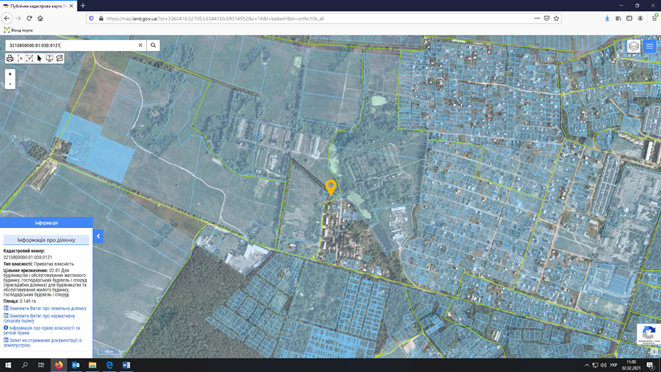Clear the cadastral number search field
Viewport: 661px width, 372px height.
(x=140, y=45)
